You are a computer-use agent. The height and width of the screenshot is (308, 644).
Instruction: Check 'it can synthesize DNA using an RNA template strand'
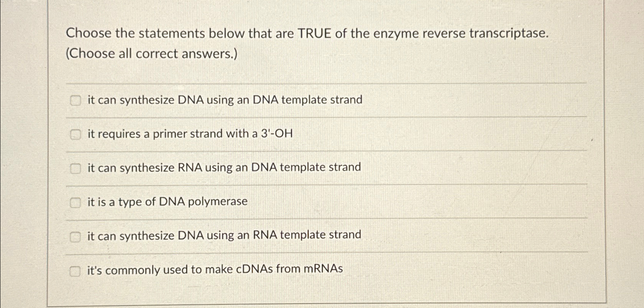click(x=75, y=235)
